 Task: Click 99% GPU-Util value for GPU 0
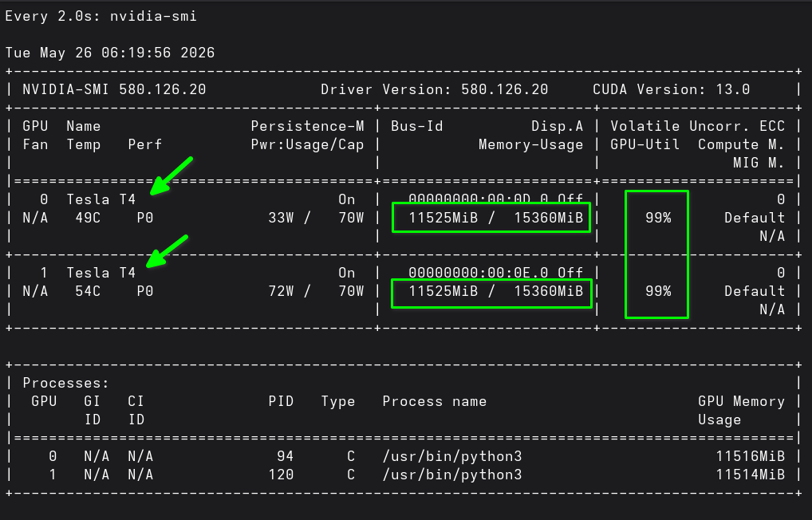click(x=658, y=218)
